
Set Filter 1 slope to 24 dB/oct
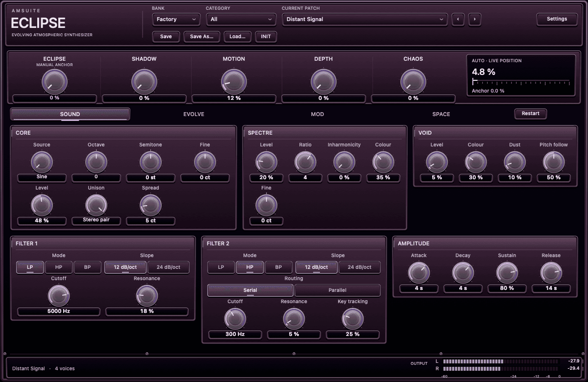168,267
